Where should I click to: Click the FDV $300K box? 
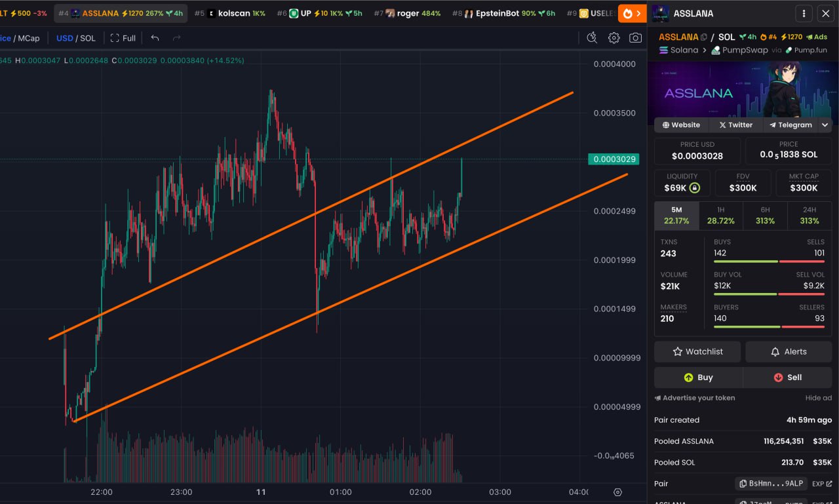pyautogui.click(x=743, y=183)
